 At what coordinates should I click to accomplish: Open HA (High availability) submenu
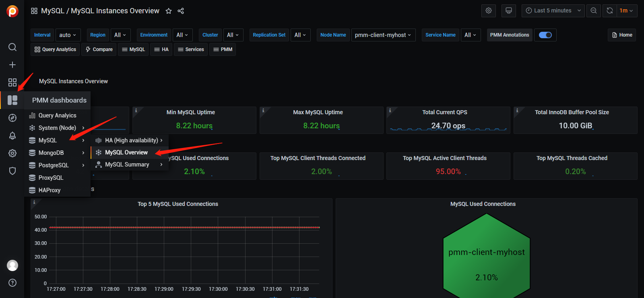[129, 140]
